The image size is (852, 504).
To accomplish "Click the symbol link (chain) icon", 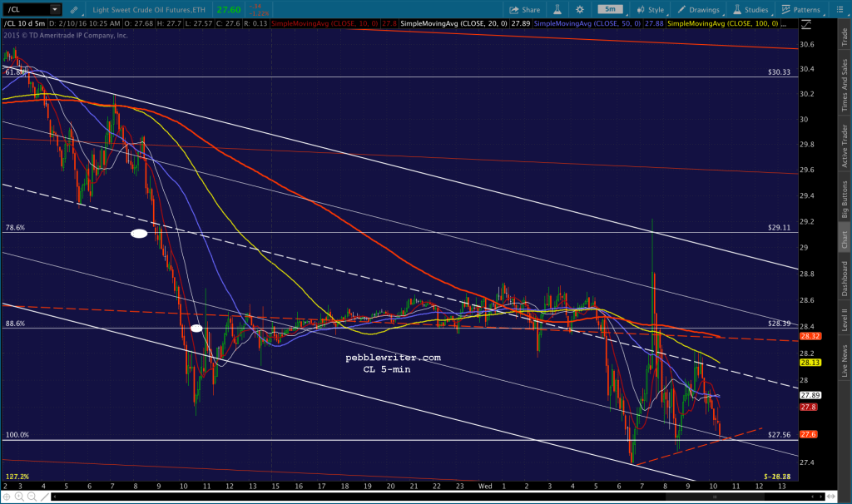I will tap(74, 10).
